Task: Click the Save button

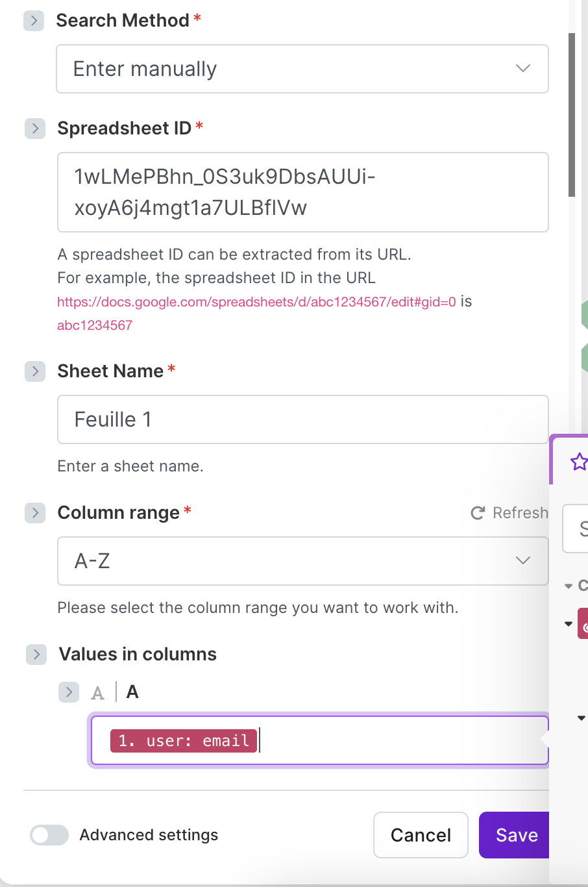Action: (515, 835)
